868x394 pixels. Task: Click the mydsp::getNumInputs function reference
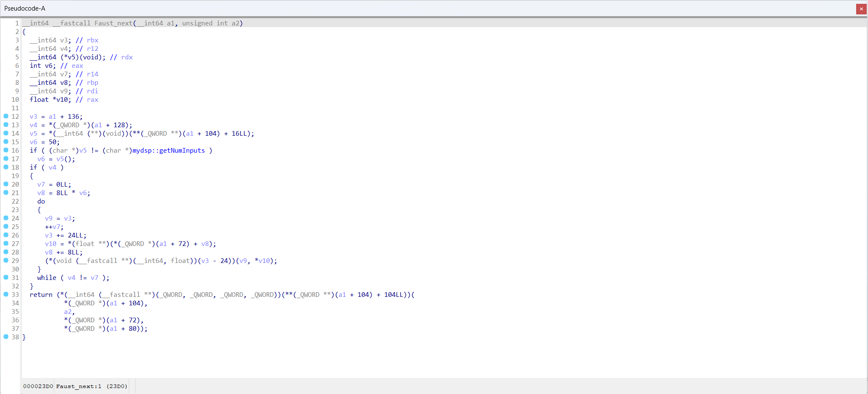click(169, 151)
